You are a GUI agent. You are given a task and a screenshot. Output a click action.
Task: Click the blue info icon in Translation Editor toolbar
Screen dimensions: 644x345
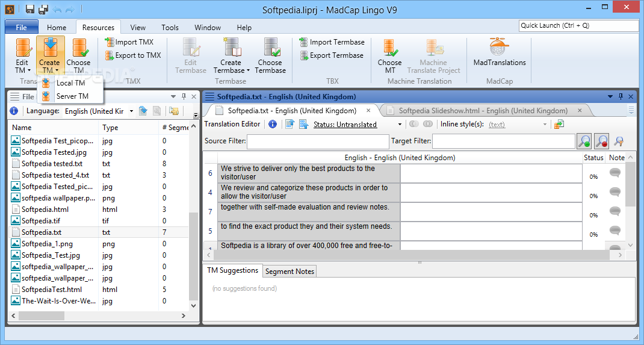[273, 124]
